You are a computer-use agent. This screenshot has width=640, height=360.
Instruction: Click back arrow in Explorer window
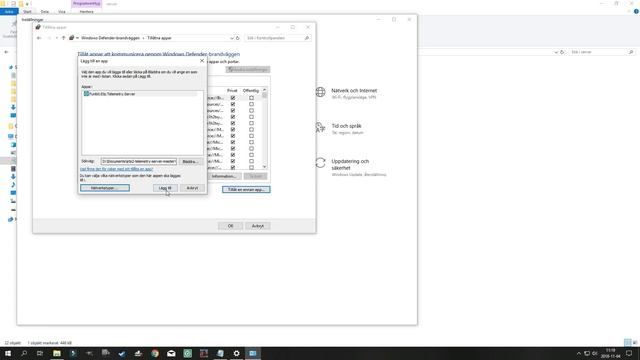tap(6, 52)
